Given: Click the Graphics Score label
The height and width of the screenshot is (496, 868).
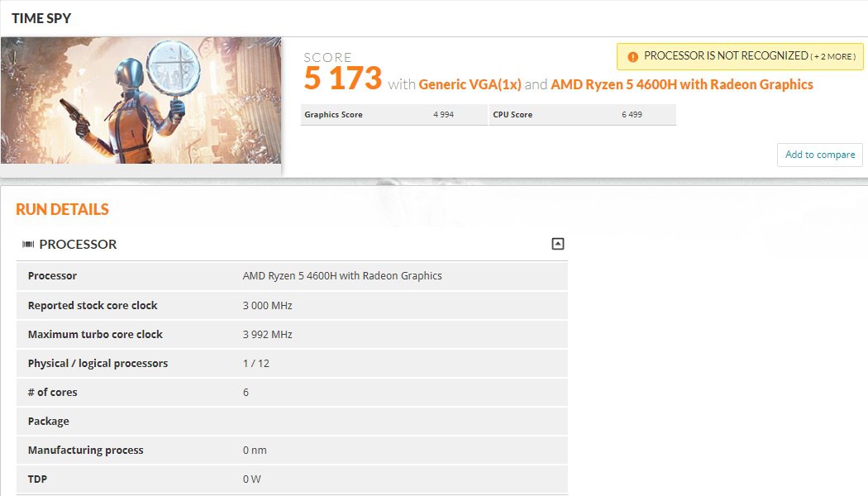Looking at the screenshot, I should click(333, 115).
